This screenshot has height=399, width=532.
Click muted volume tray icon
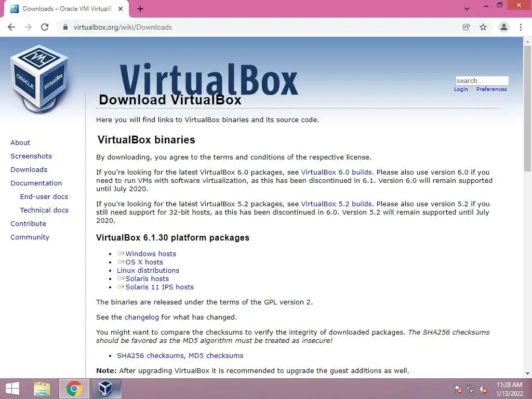point(483,389)
